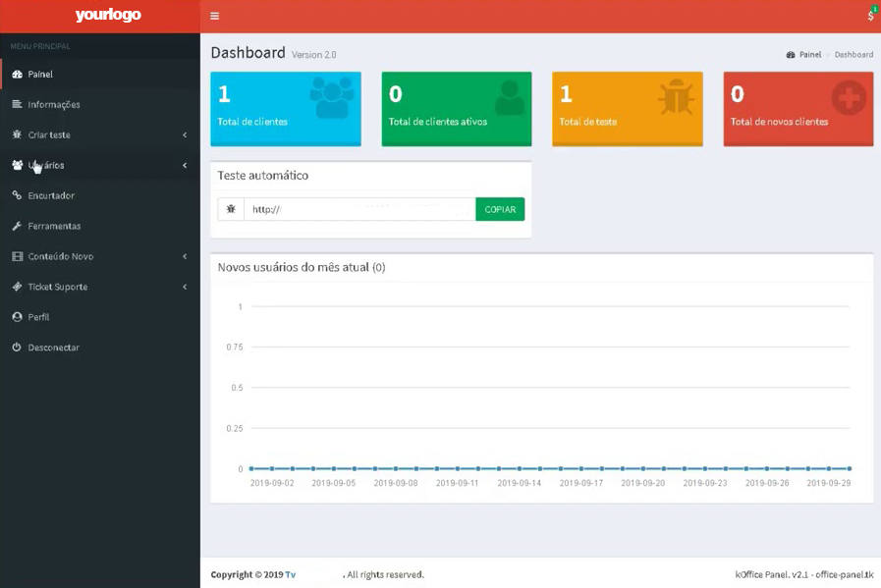This screenshot has width=881, height=588.
Task: Click the wrench icon for Ferramentas
Action: tap(17, 226)
